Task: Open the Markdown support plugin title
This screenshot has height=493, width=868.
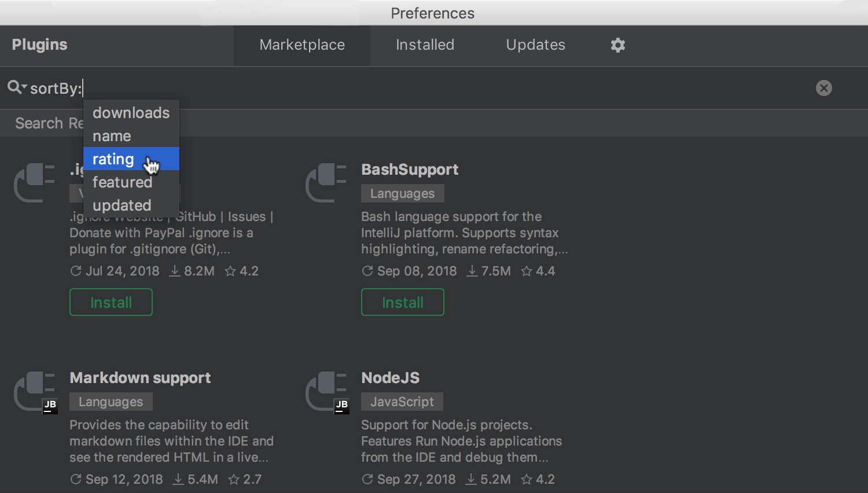Action: pos(140,378)
